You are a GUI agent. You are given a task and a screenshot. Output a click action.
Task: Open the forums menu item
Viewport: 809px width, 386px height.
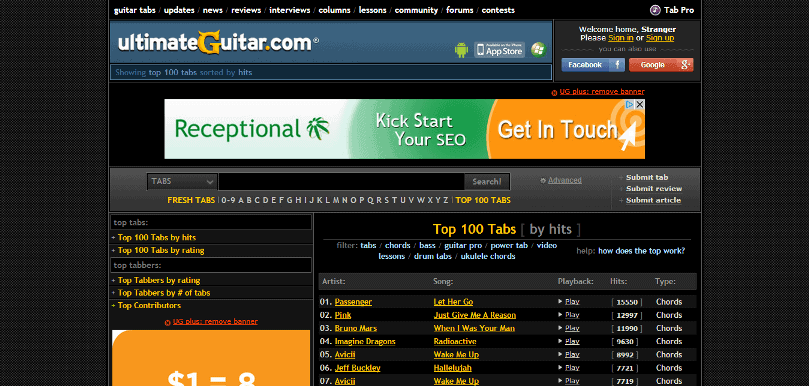(460, 10)
